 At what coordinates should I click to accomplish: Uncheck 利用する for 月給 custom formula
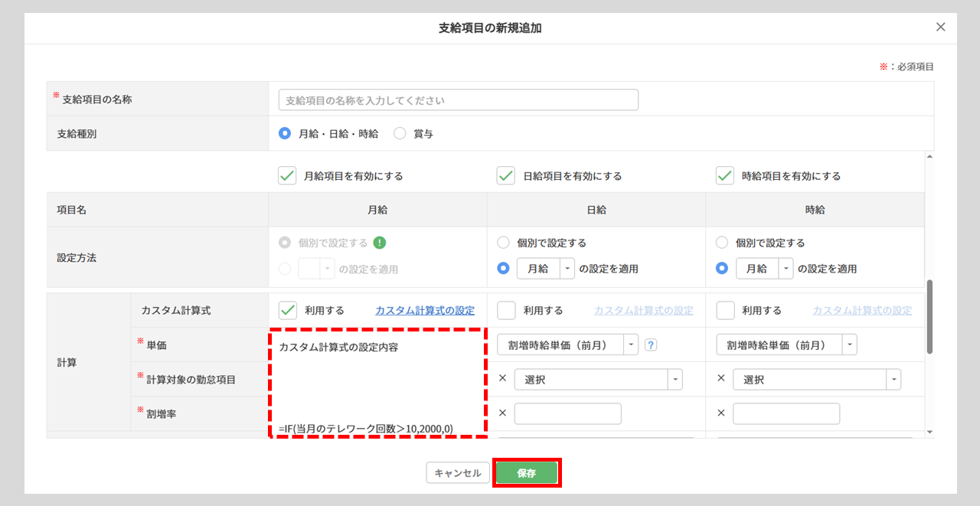point(287,310)
